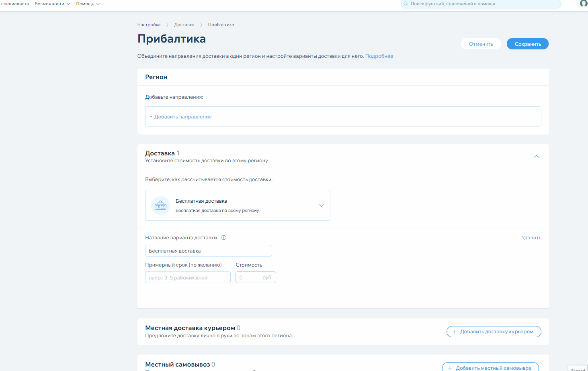Click the Примерный срок input field
The height and width of the screenshot is (371, 588).
pos(188,277)
